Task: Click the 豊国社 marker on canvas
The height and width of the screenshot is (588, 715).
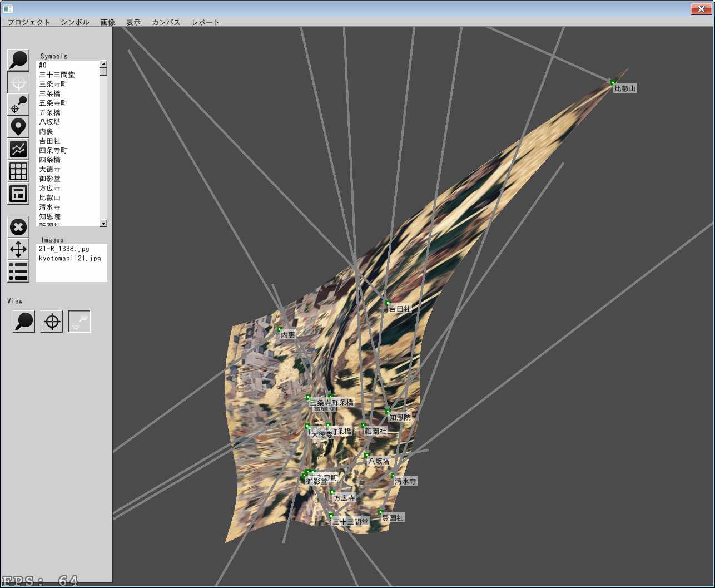Action: click(x=381, y=512)
